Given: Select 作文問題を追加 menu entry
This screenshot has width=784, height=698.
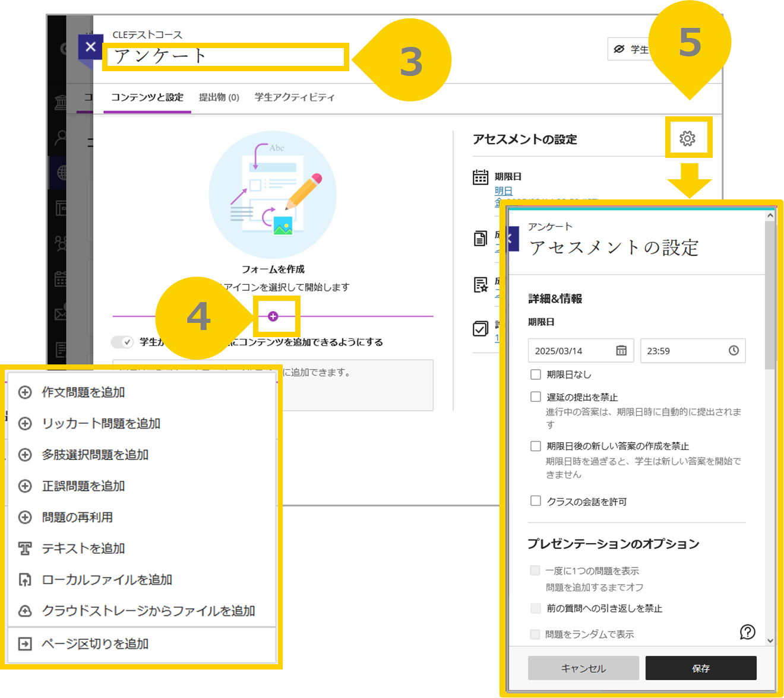Looking at the screenshot, I should coord(141,392).
